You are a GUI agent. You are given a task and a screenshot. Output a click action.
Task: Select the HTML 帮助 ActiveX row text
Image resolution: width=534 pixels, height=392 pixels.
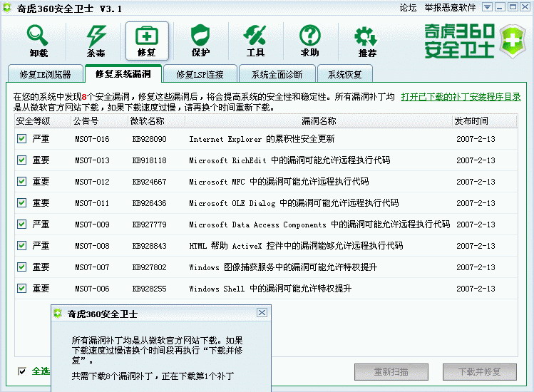(296, 246)
